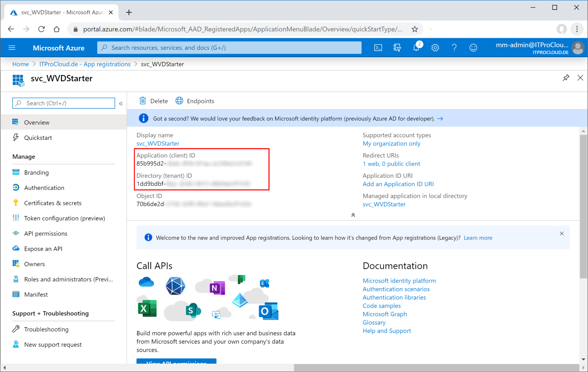The width and height of the screenshot is (588, 372).
Task: Dismiss the new App registrations welcome banner
Action: click(561, 233)
